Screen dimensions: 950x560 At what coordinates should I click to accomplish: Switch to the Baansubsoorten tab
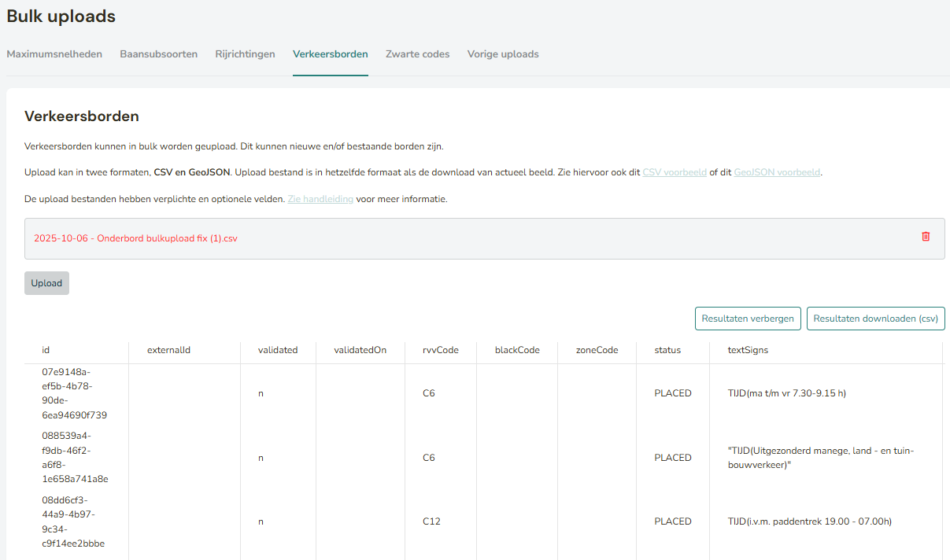point(158,54)
